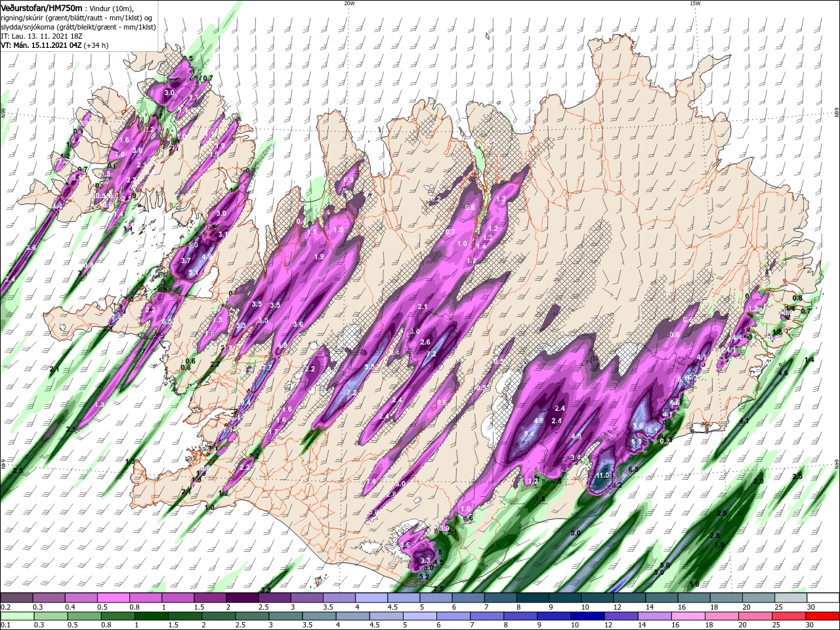Select the 5.4 value in the southeast band
Image resolution: width=840 pixels, height=630 pixels.
coord(529,434)
